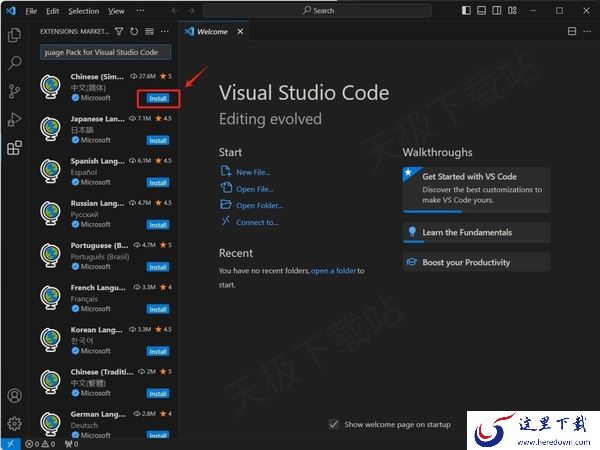Click the Spanish pack globe thumbnail
The width and height of the screenshot is (600, 450).
click(51, 171)
